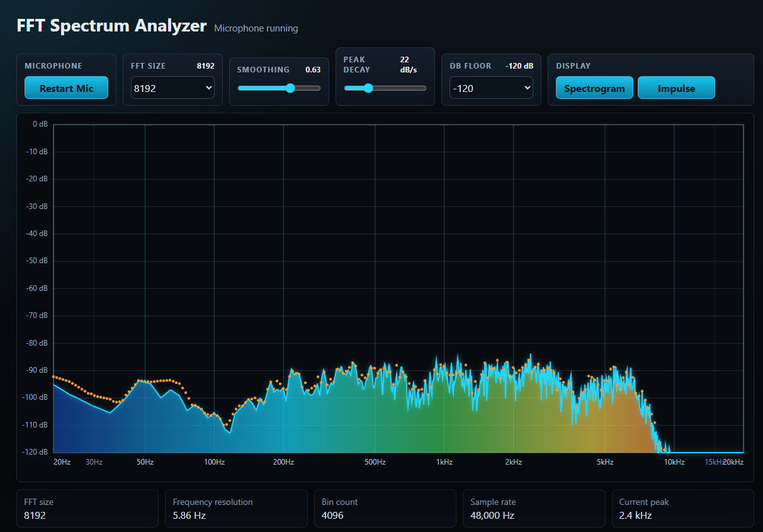The width and height of the screenshot is (763, 532).
Task: Click the 10kHz frequency label
Action: coord(674,462)
